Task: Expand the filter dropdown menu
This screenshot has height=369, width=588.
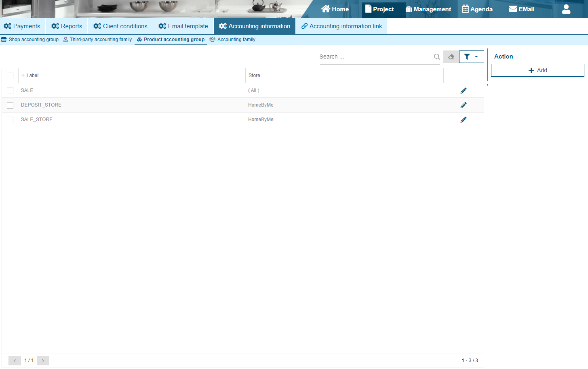Action: 471,57
